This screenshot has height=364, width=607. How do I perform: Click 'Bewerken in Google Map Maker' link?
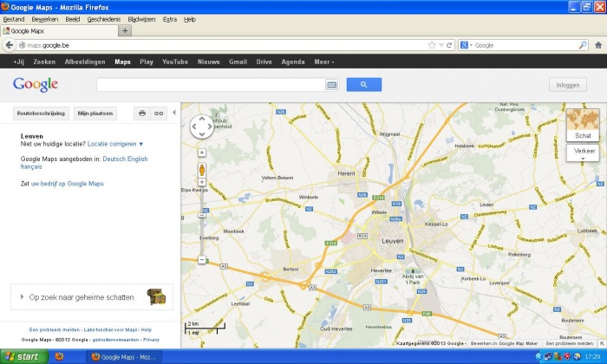tap(504, 343)
